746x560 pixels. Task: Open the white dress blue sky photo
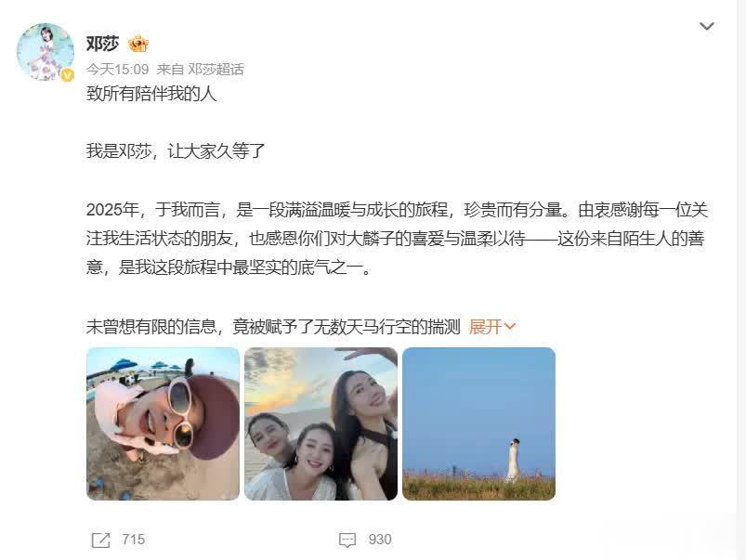point(478,423)
